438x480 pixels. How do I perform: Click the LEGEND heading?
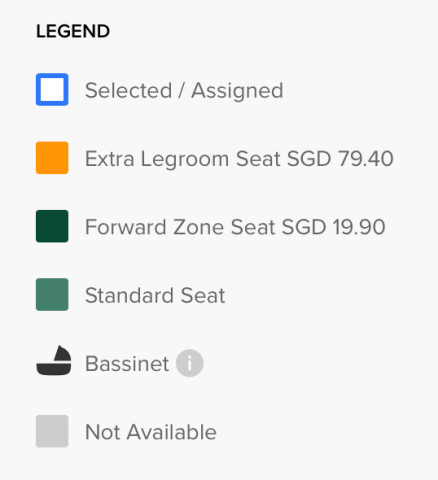73,31
